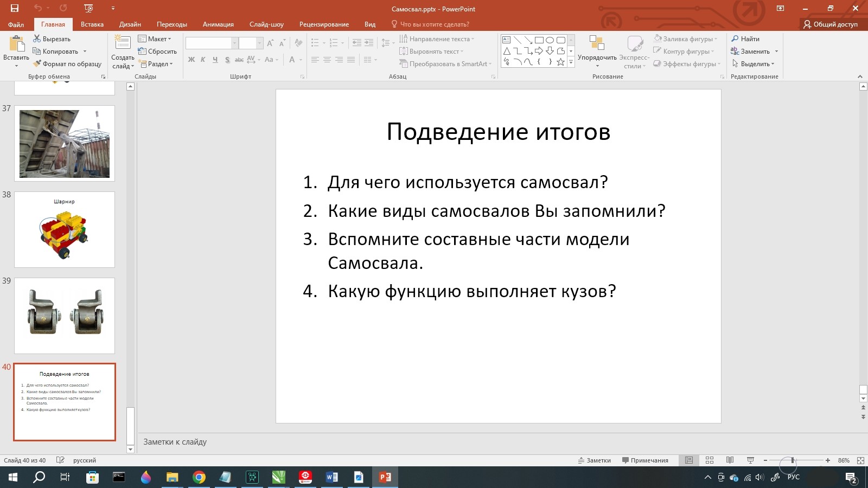Fit slide to current window icon
868x488 pixels.
coord(860,460)
